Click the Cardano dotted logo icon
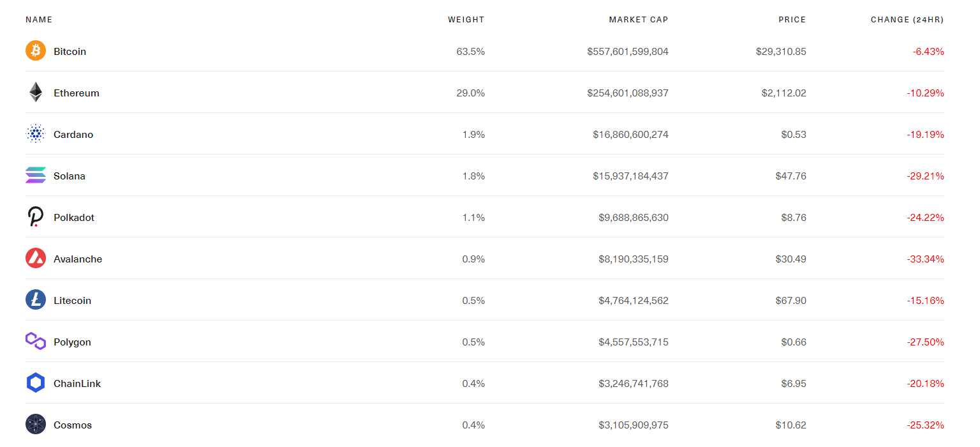The width and height of the screenshot is (980, 447). 36,134
